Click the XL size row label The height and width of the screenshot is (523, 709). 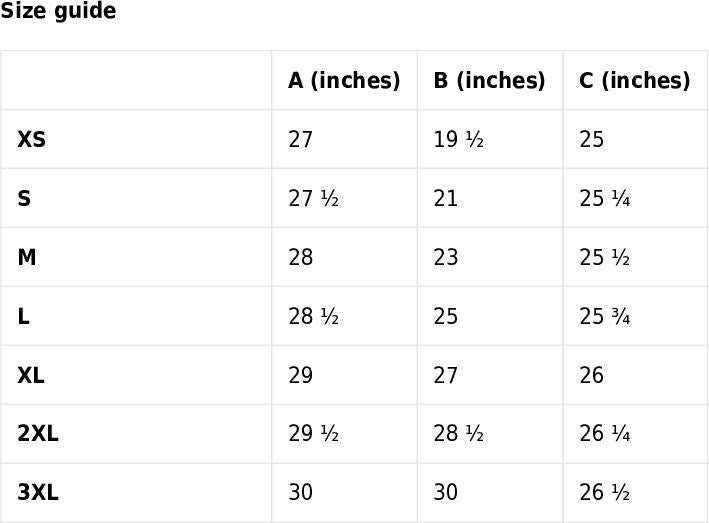point(31,375)
